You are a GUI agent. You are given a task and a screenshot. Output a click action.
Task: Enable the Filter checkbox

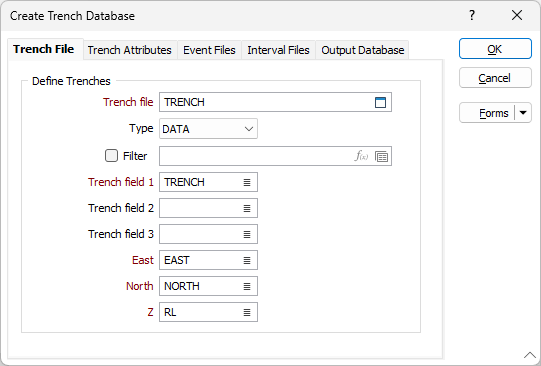(111, 156)
